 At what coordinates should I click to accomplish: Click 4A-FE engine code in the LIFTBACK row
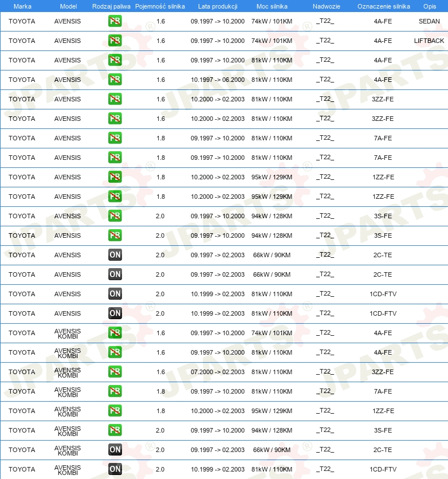click(383, 41)
